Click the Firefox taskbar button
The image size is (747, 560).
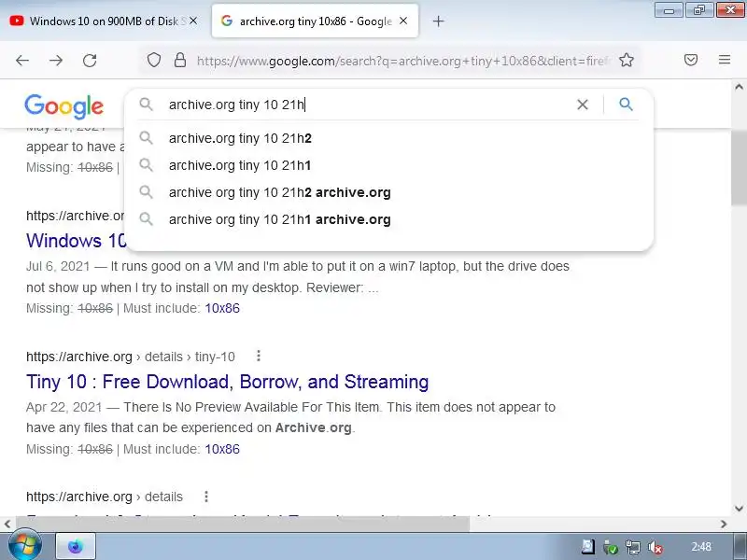coord(76,546)
